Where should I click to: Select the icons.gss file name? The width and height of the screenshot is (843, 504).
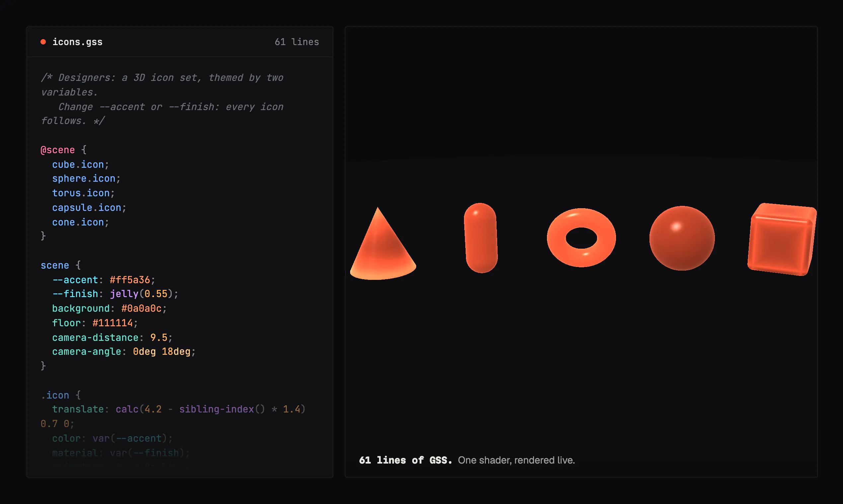click(x=77, y=42)
